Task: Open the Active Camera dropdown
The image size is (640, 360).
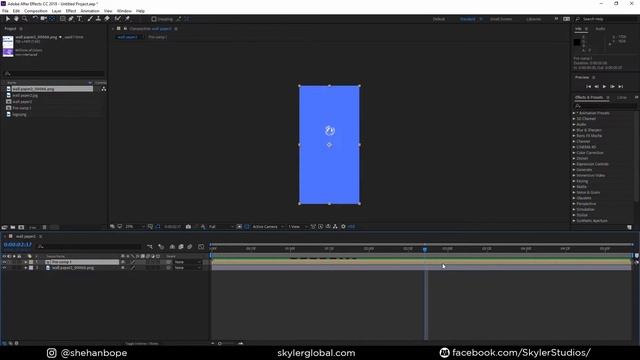Action: tap(268, 227)
